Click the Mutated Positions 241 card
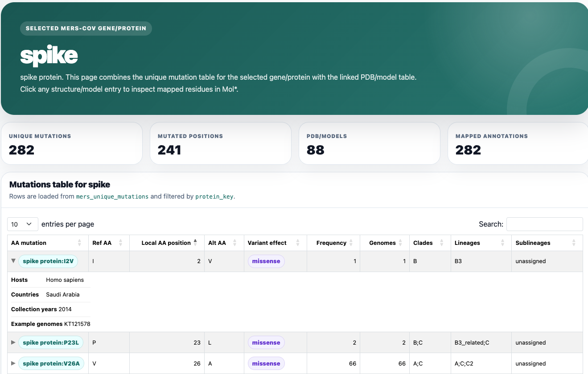Screen dimensions: 588x374 click(x=221, y=143)
